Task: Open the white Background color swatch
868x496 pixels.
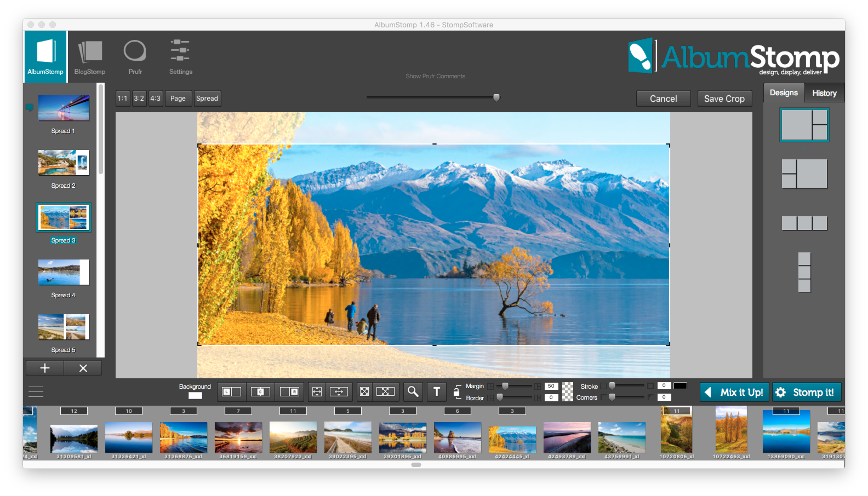Action: pyautogui.click(x=195, y=396)
